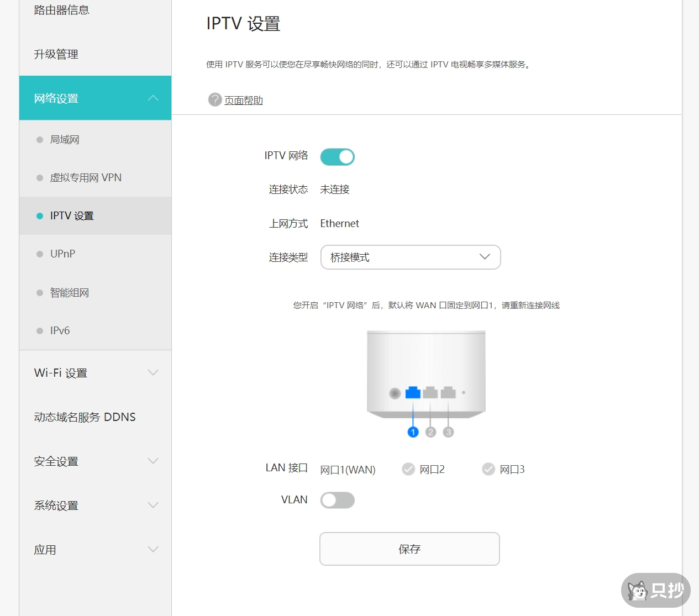This screenshot has height=616, width=699.
Task: Select port marker 2 badge below router image
Action: (x=430, y=432)
